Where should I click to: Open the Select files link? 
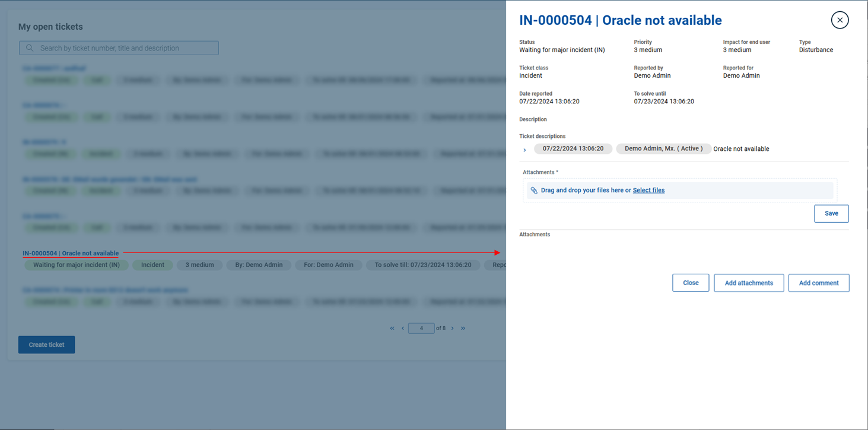[x=648, y=190]
